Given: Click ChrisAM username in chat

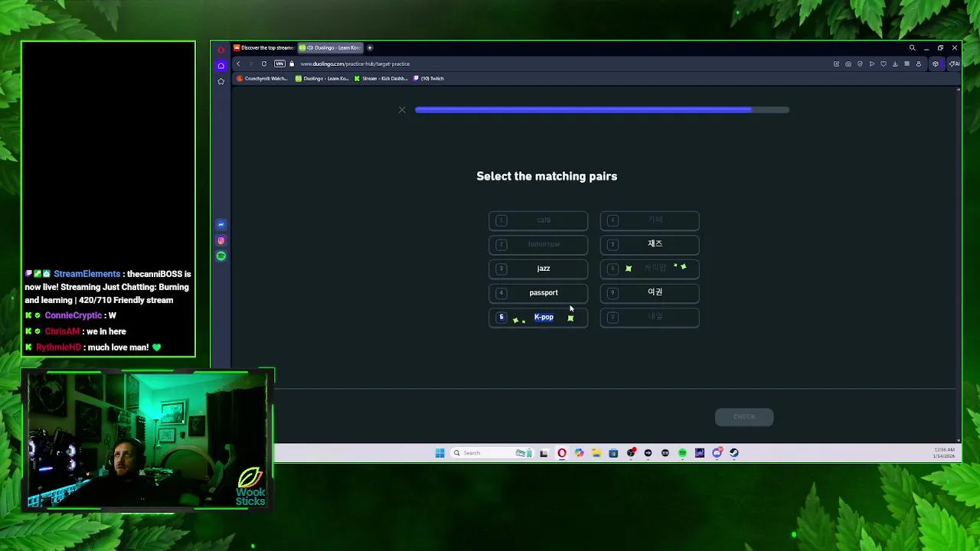Looking at the screenshot, I should 62,331.
